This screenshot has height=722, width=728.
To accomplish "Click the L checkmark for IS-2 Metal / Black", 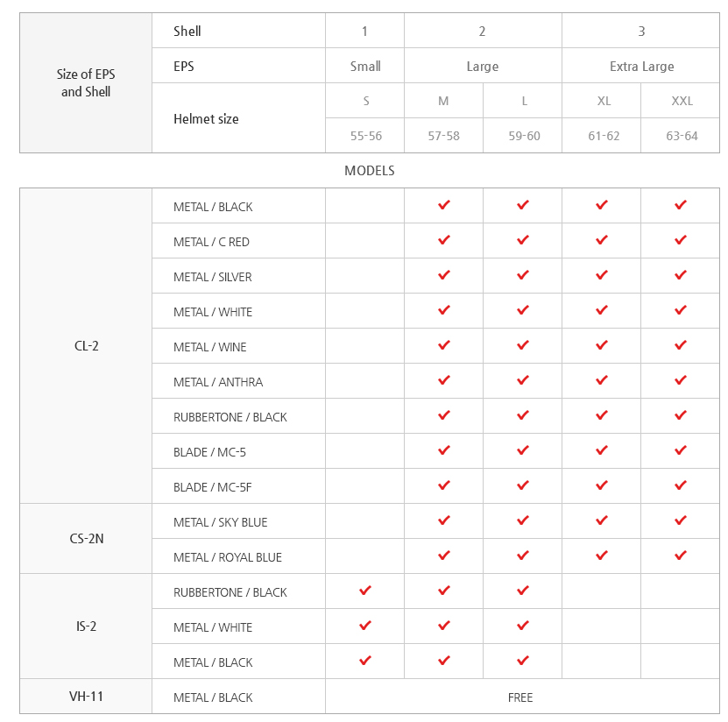I will click(523, 661).
